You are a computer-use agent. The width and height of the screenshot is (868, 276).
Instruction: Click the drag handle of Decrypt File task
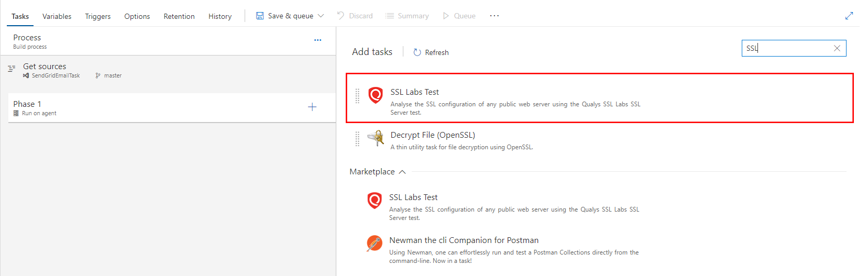tap(357, 139)
